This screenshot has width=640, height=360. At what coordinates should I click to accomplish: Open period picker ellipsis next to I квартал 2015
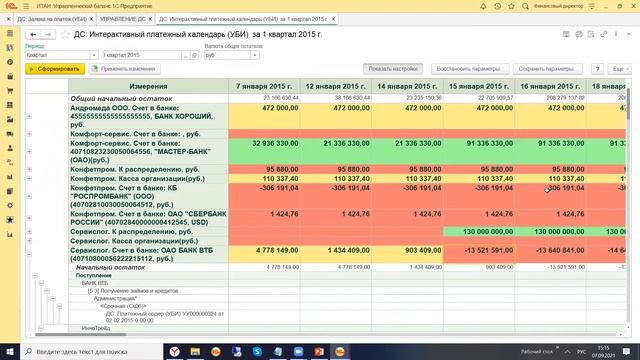(x=185, y=55)
